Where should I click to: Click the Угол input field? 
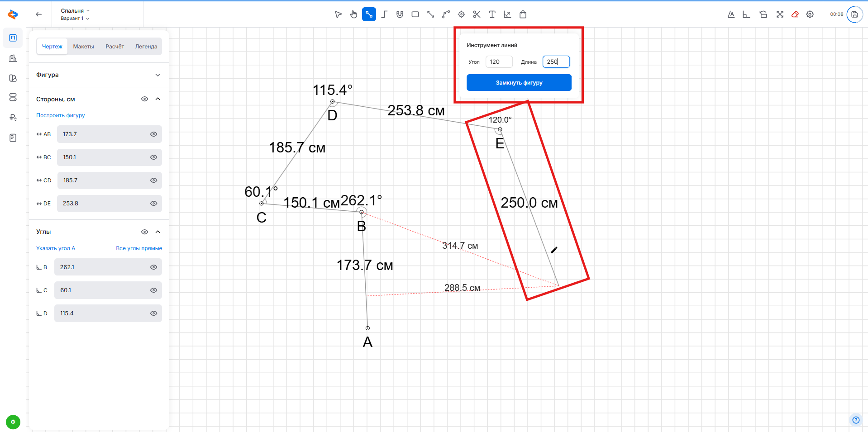(499, 62)
